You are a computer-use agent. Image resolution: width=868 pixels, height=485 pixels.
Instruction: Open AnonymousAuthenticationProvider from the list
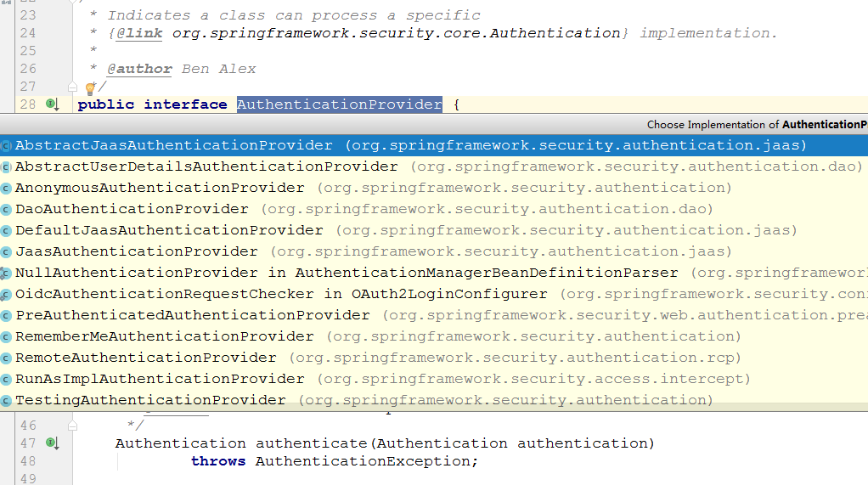click(x=434, y=189)
